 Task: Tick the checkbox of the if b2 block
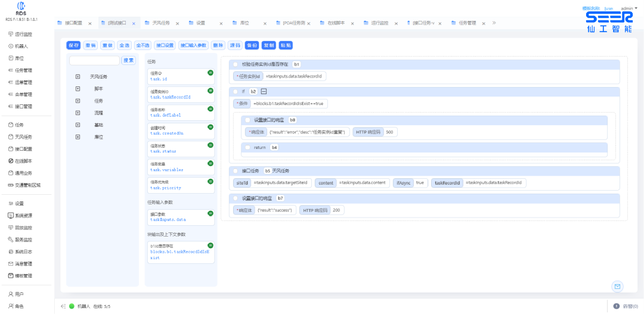236,91
